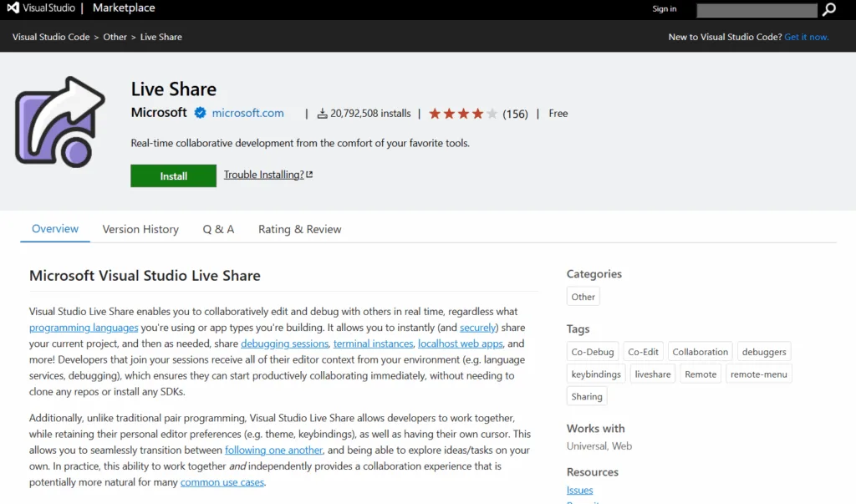Click the 20,792,508 installs text
856x504 pixels.
pyautogui.click(x=370, y=114)
